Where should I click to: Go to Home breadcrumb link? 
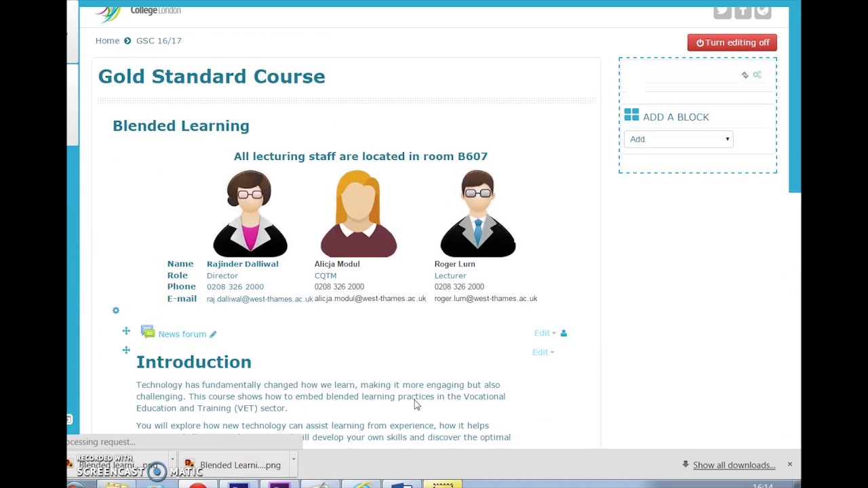pyautogui.click(x=107, y=41)
